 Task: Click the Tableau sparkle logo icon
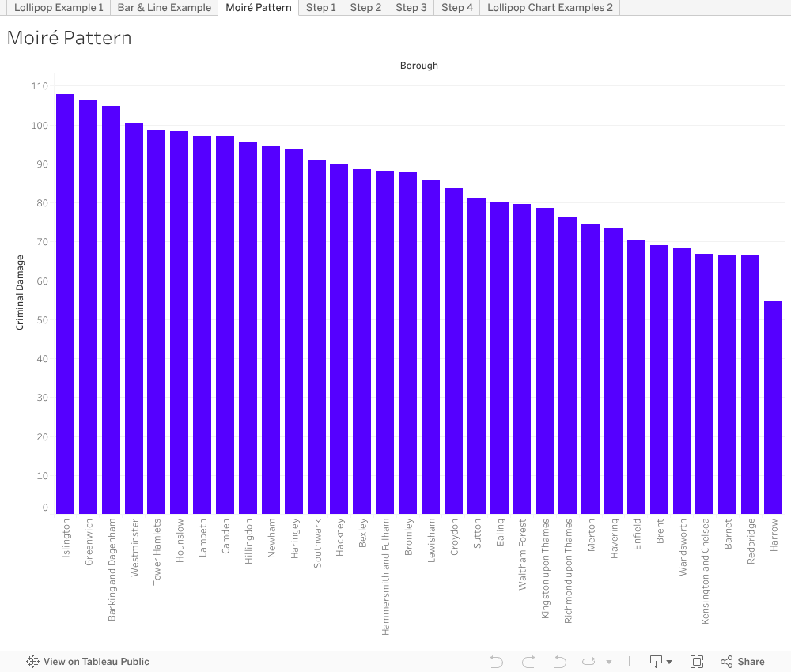(32, 661)
